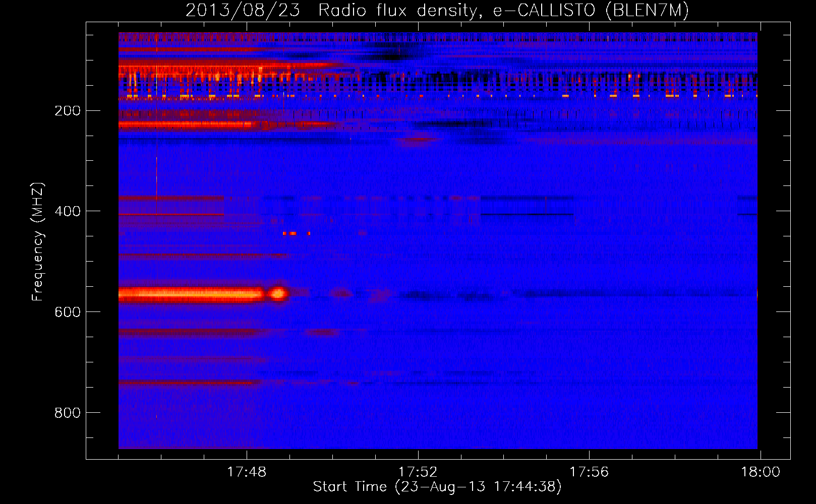Click the bright round burst near 580 MHz
The height and width of the screenshot is (504, 816).
point(278,293)
